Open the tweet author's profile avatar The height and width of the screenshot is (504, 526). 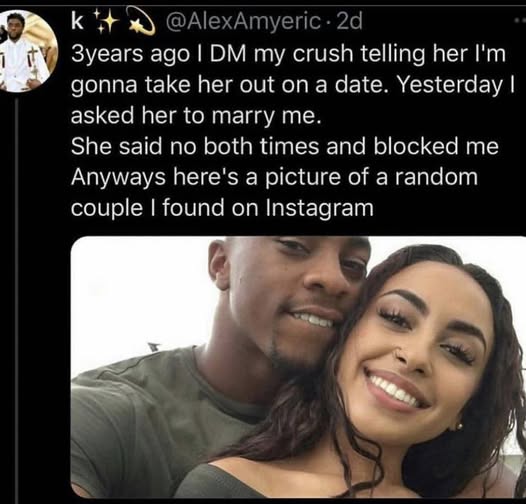[29, 51]
